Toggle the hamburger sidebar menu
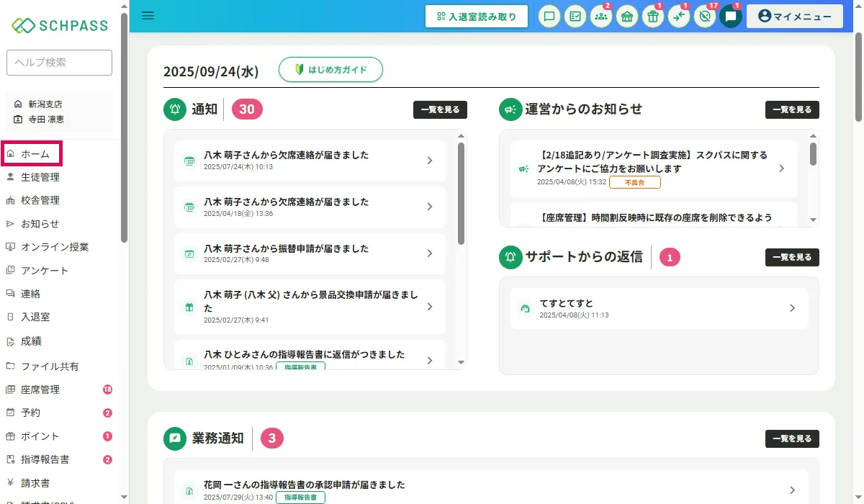This screenshot has height=504, width=864. 148,16
